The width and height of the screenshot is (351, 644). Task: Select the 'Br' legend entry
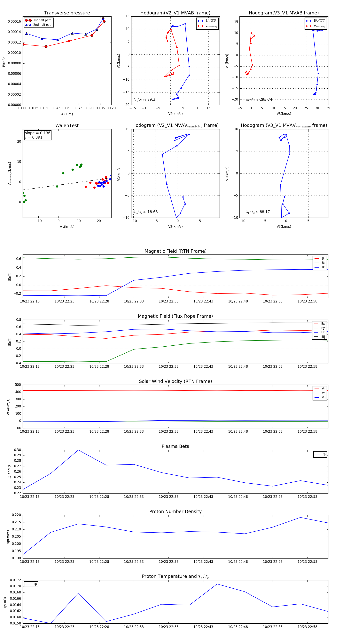click(320, 259)
